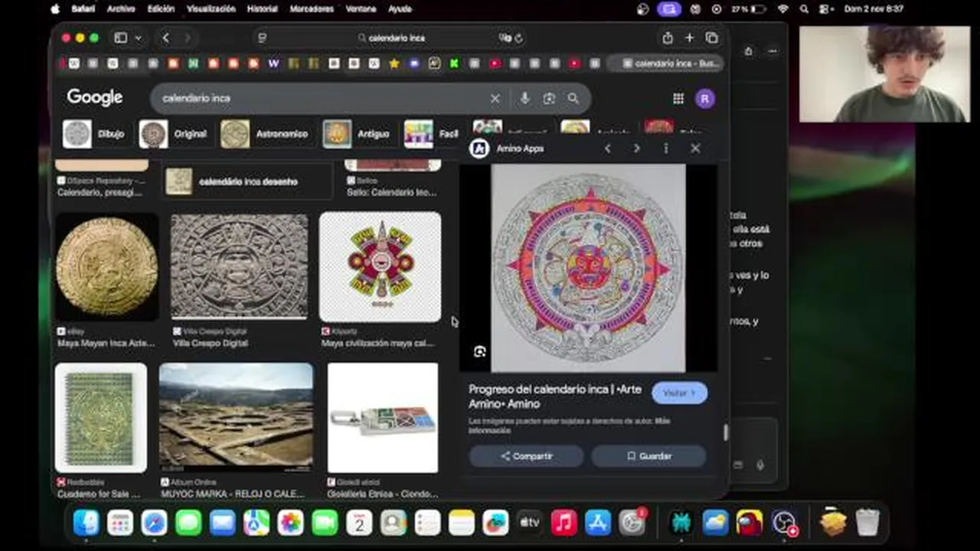Open the Joyería Etnica keychain image
Image resolution: width=980 pixels, height=551 pixels.
(382, 418)
